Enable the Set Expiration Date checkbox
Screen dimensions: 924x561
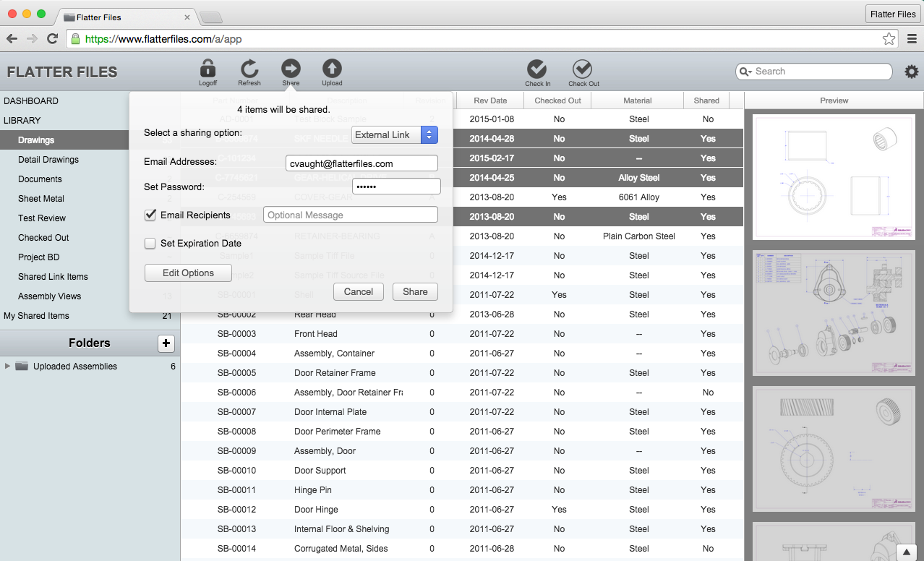(150, 244)
